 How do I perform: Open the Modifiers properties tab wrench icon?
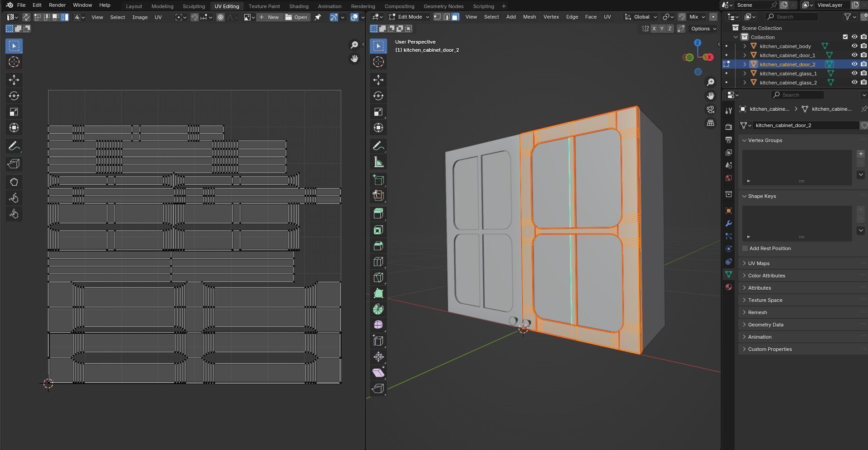coord(729,223)
